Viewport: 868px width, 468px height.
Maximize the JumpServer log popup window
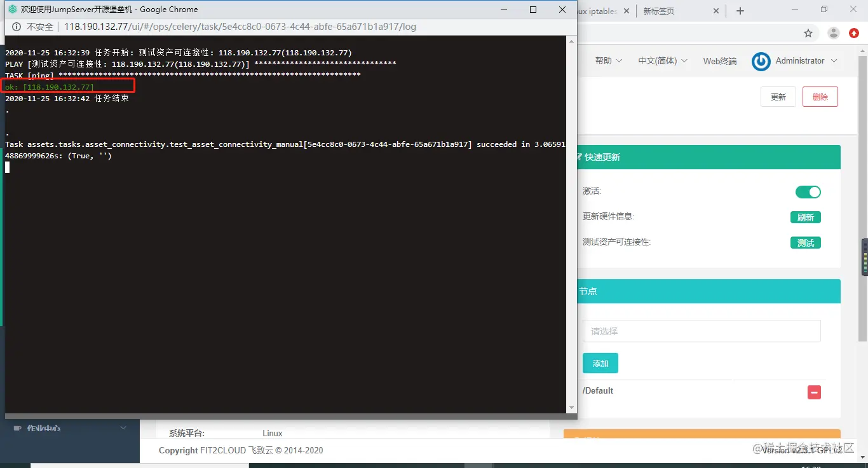click(533, 10)
